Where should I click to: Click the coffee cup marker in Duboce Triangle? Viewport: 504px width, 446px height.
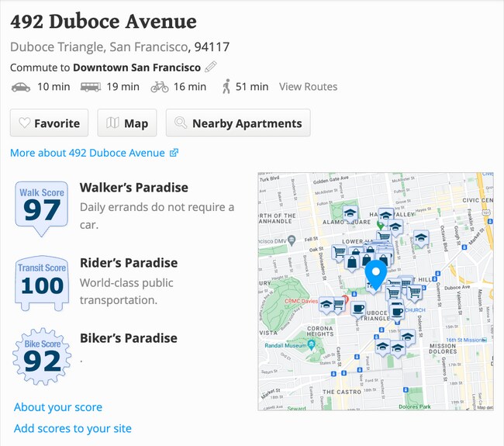pos(357,309)
